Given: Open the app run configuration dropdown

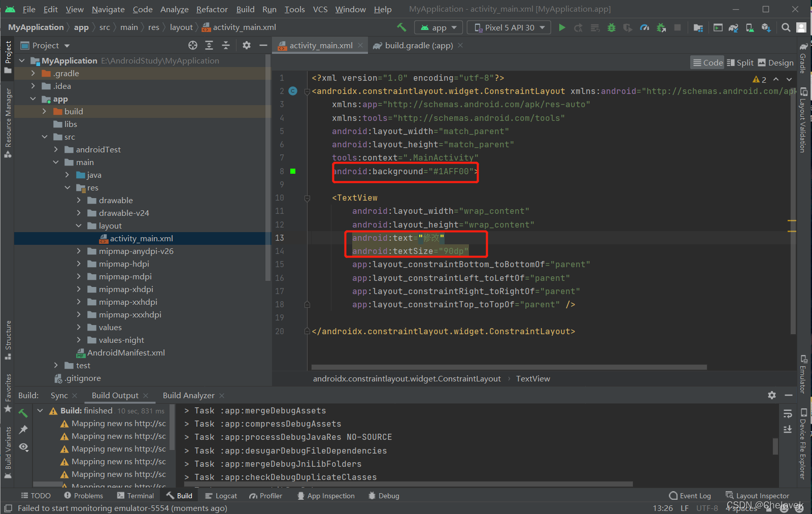Looking at the screenshot, I should [x=439, y=27].
